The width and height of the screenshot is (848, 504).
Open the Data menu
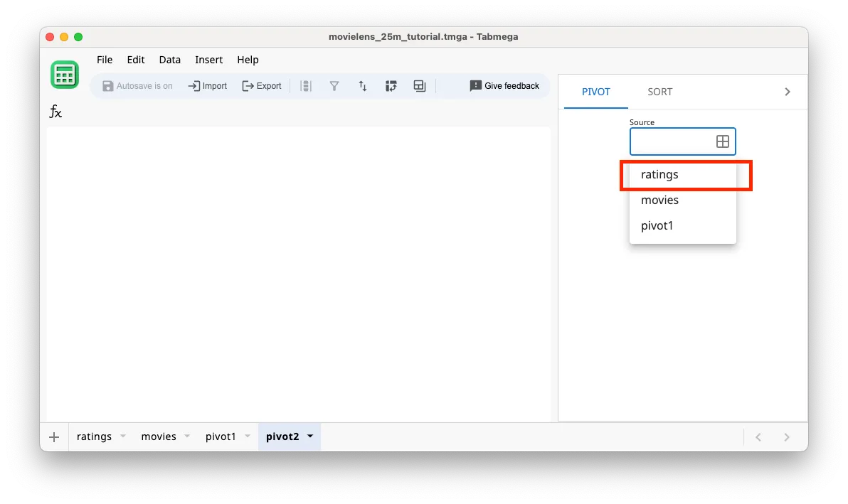(169, 60)
